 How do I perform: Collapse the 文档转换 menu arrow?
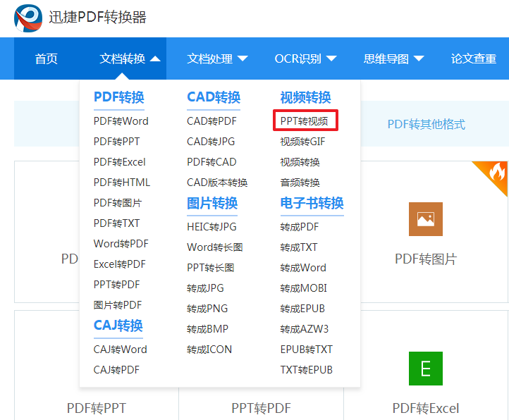pos(155,58)
